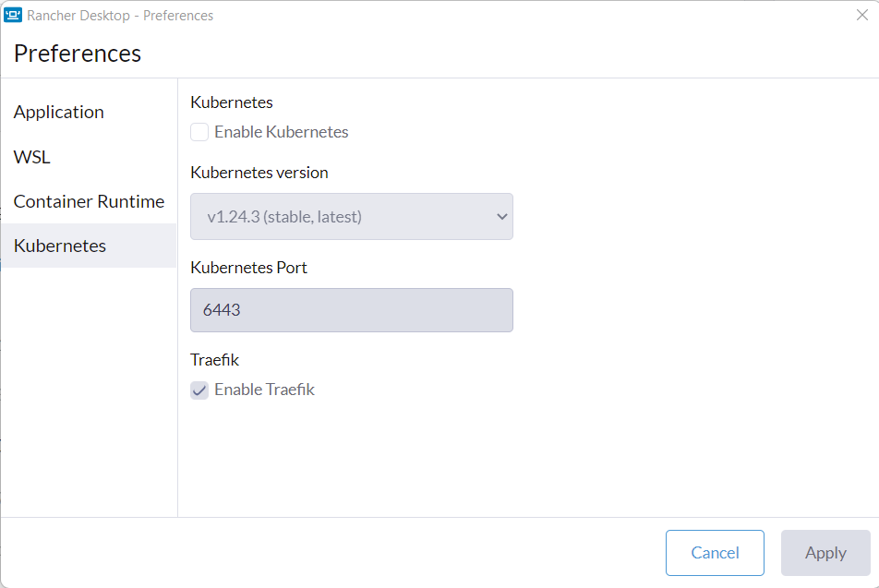The image size is (879, 588).
Task: Select the Kubernetes sidebar item
Action: 60,246
